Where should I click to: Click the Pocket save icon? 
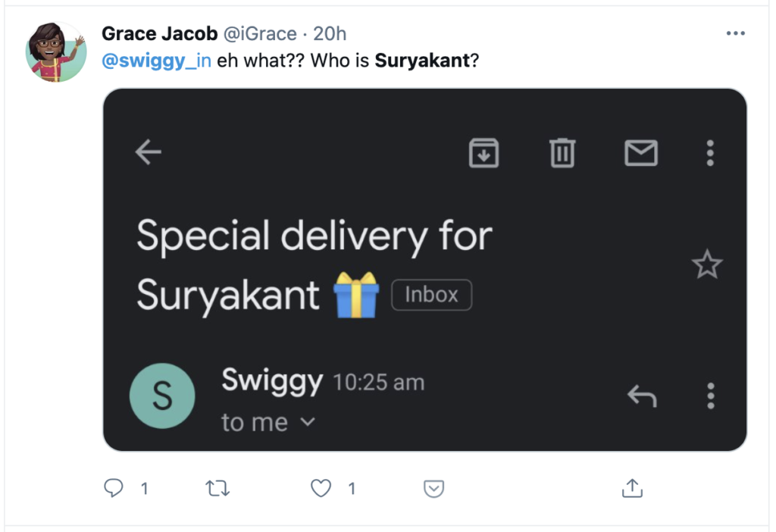tap(433, 490)
